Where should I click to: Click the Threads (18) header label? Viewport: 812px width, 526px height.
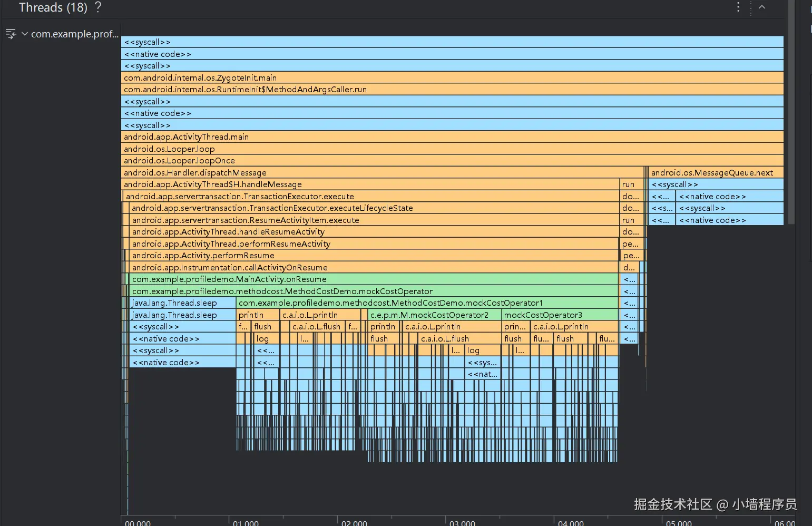click(x=53, y=7)
